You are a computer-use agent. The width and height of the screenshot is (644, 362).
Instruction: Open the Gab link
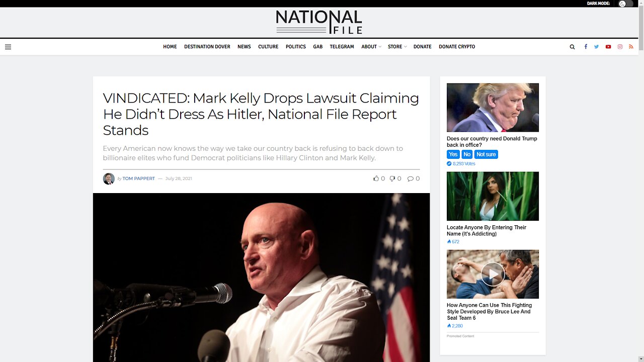(317, 47)
